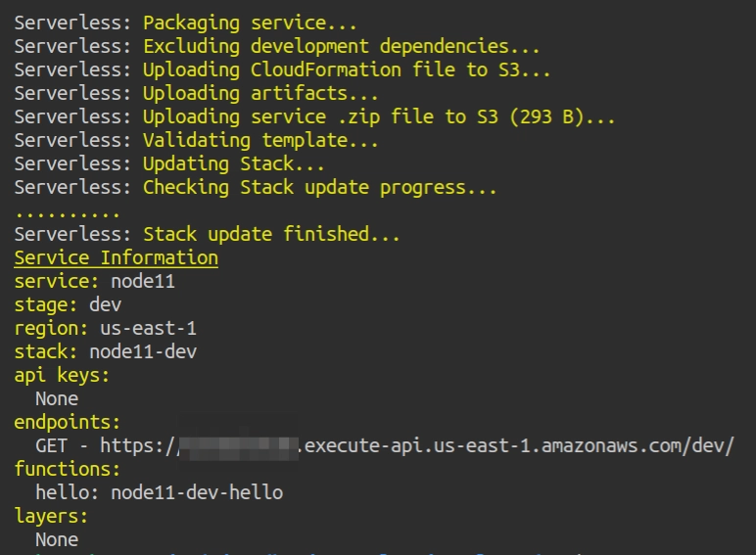Click the service name 'node11'
The height and width of the screenshot is (555, 756).
[x=143, y=281]
